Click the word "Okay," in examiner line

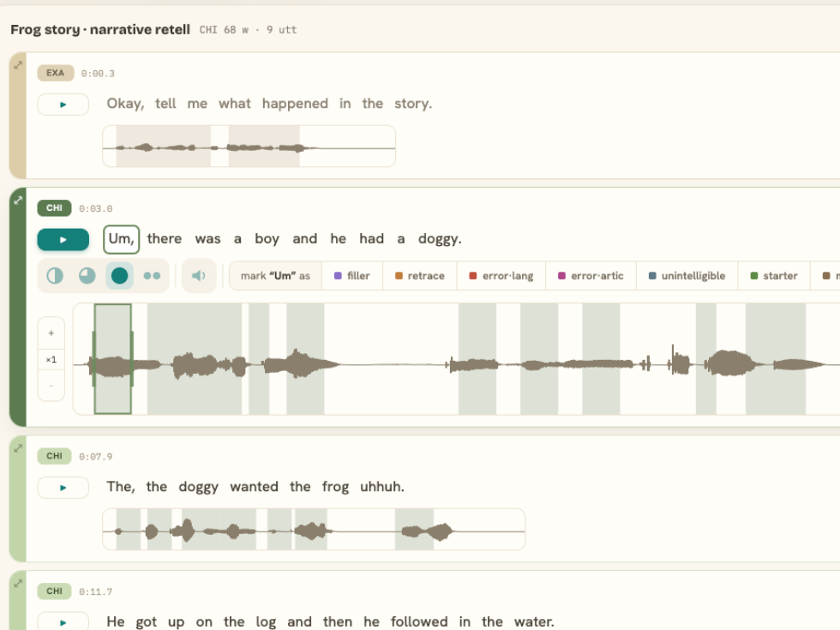(x=125, y=104)
